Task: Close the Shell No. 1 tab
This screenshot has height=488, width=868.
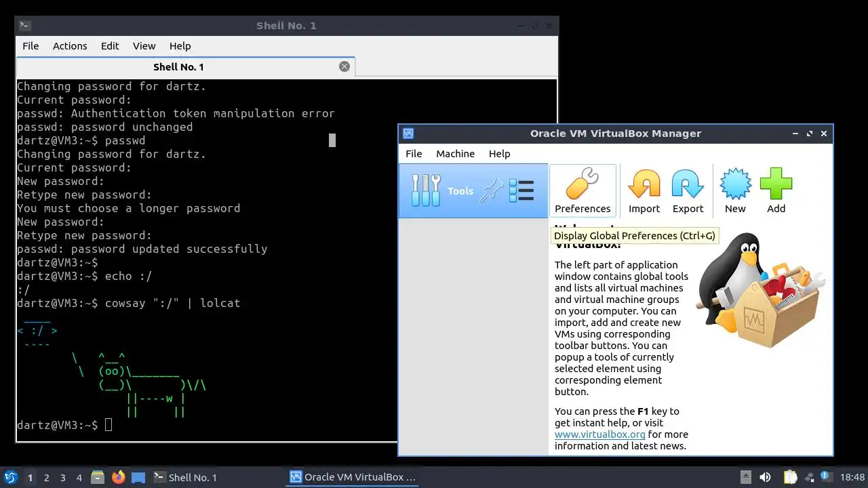Action: pyautogui.click(x=344, y=66)
